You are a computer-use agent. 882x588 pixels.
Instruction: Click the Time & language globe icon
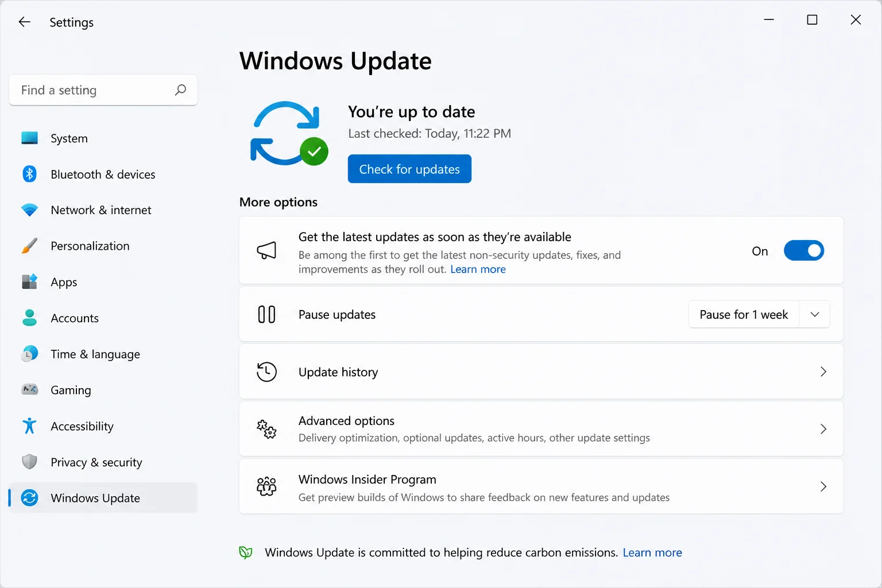pos(29,354)
